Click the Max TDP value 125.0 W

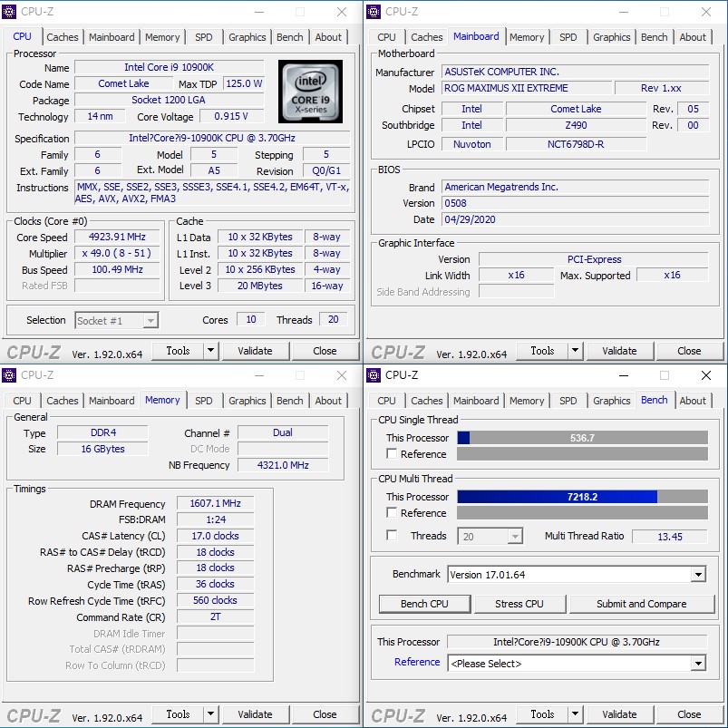point(244,83)
